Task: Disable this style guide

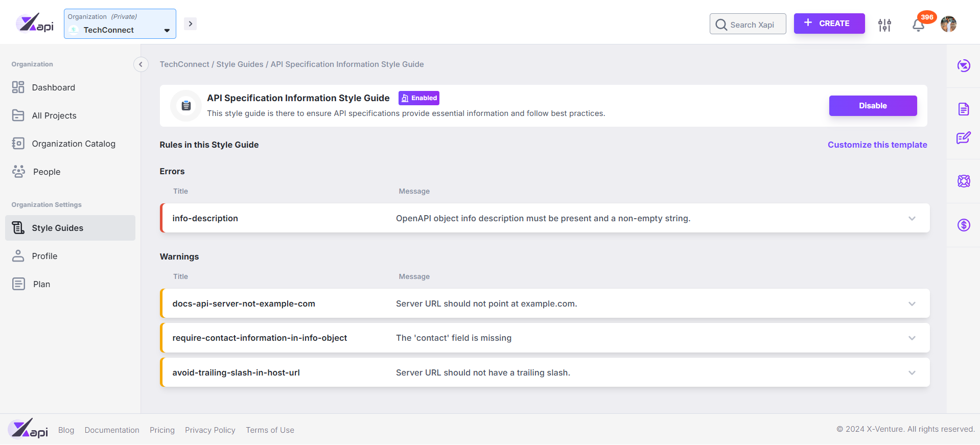Action: pyautogui.click(x=873, y=106)
